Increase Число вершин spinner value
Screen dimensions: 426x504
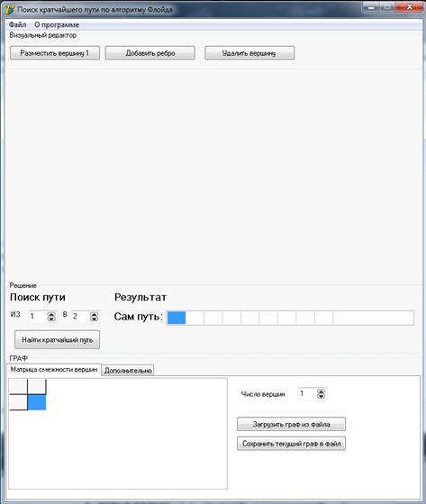tap(321, 391)
